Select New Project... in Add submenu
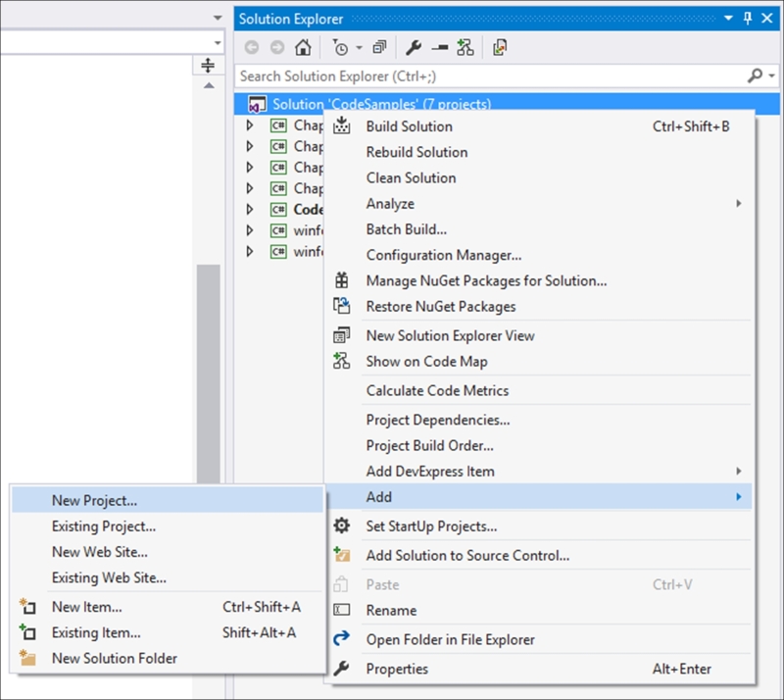Viewport: 784px width, 700px height. (x=168, y=500)
